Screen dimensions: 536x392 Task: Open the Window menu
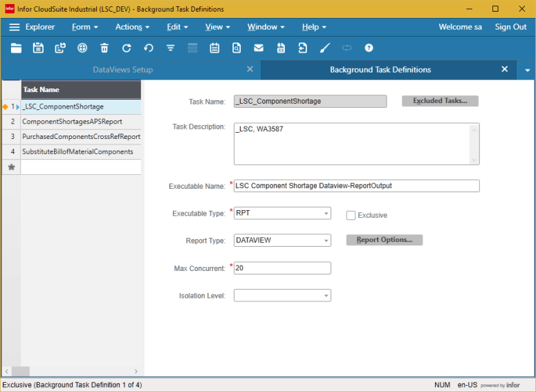[266, 27]
